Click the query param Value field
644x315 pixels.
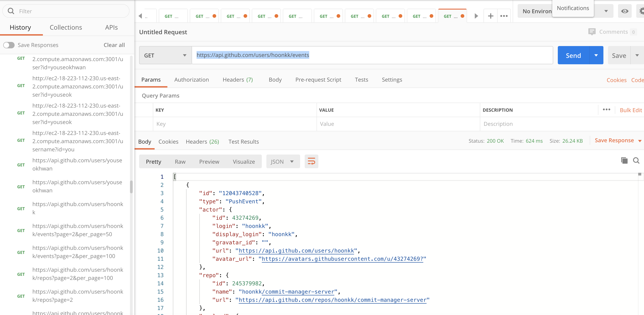click(398, 124)
